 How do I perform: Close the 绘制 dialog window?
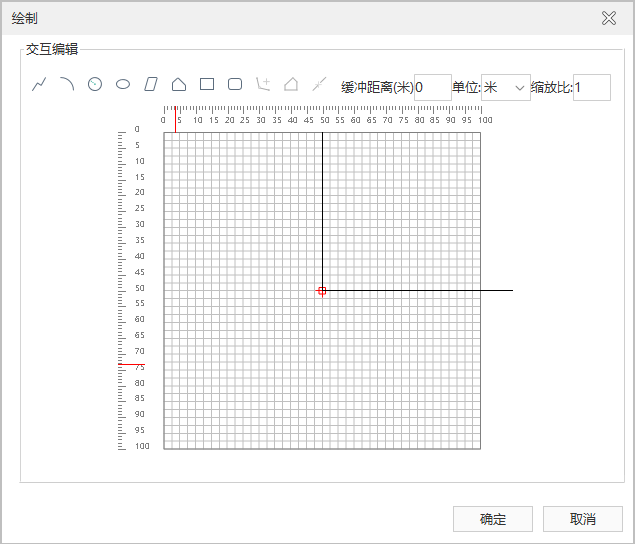coord(609,18)
